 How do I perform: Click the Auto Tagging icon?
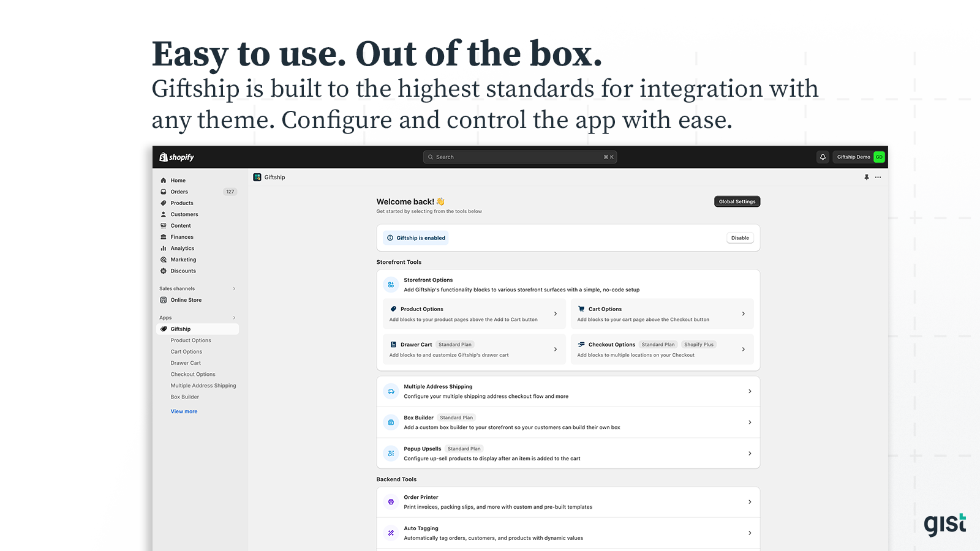click(x=391, y=533)
